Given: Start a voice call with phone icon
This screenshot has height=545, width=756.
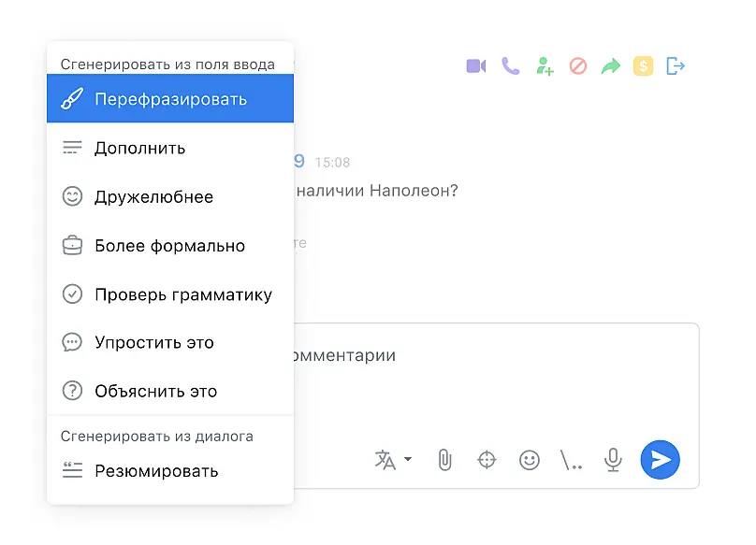Looking at the screenshot, I should point(510,66).
